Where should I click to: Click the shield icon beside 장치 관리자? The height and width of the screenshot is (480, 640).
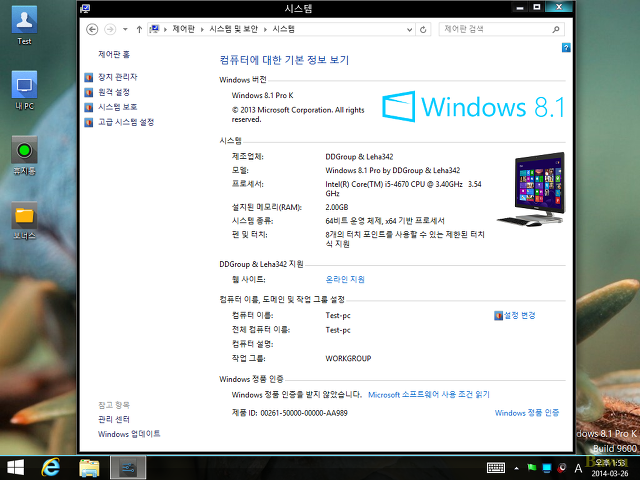[89, 77]
